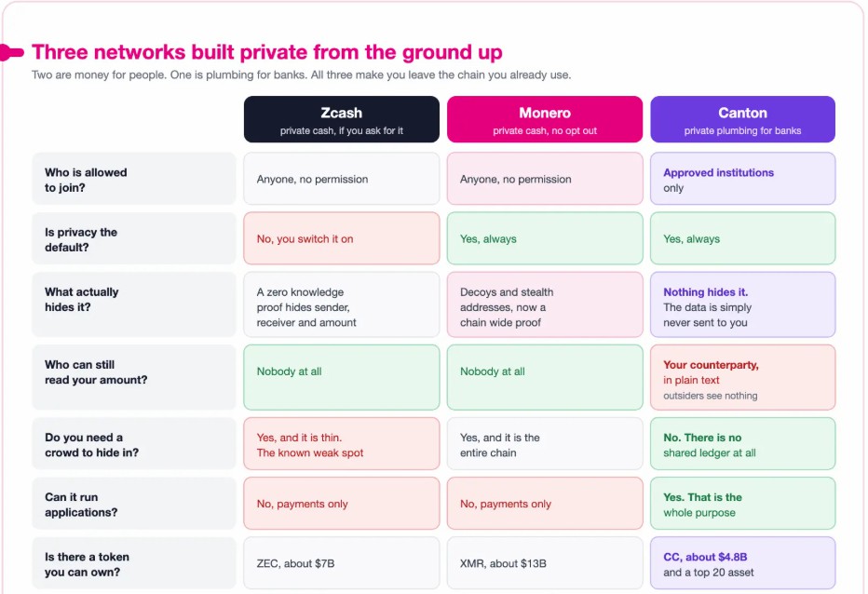
Task: Click the 'Decoys and stealth addresses' cell
Action: tap(545, 304)
